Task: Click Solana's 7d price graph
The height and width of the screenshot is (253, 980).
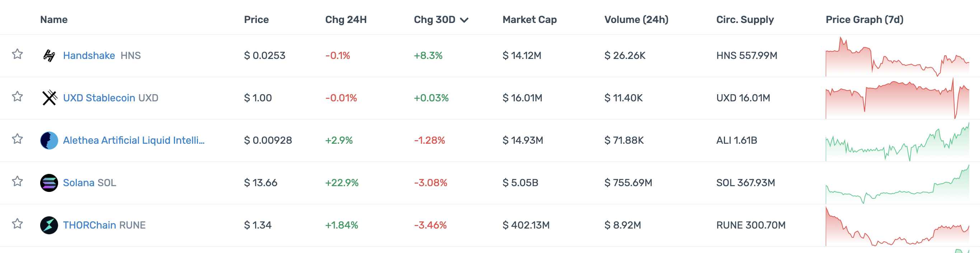Action: (x=897, y=184)
